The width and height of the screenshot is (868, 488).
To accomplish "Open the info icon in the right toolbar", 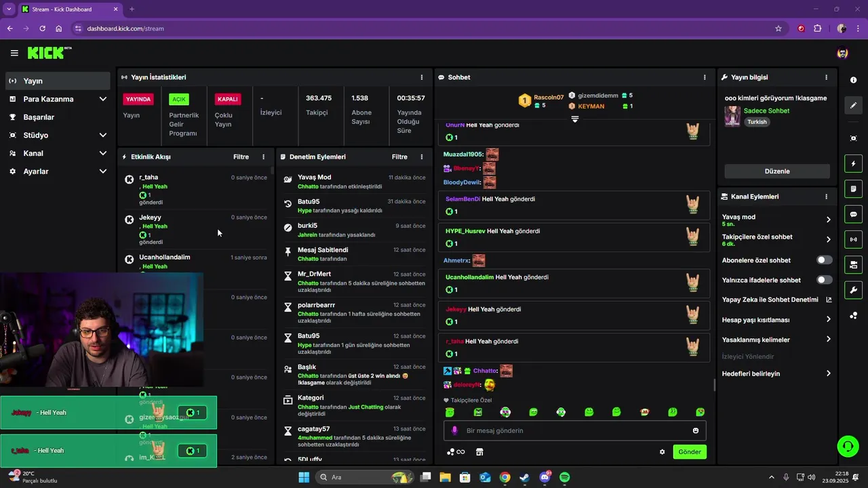I will 853,80.
